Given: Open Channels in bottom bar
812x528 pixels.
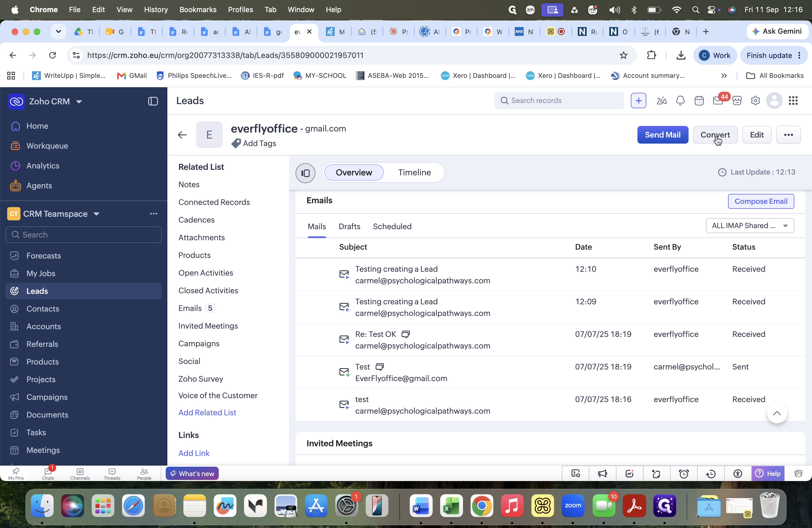Looking at the screenshot, I should click(80, 474).
